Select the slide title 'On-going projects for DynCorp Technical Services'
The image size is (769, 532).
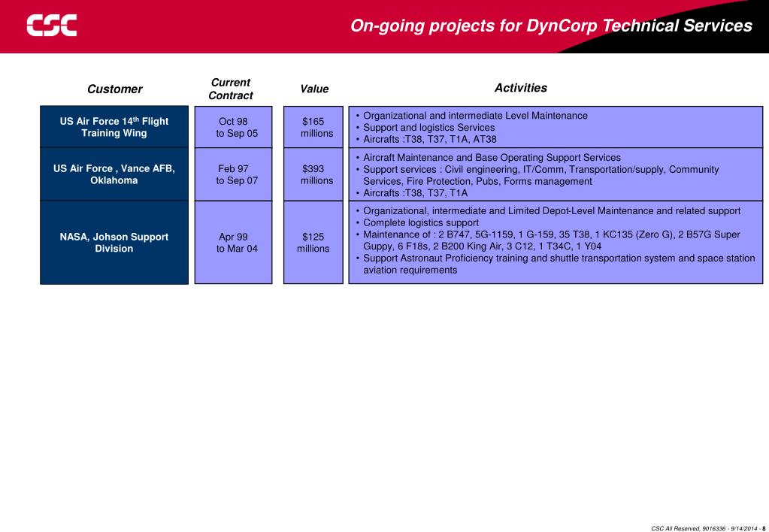(551, 26)
